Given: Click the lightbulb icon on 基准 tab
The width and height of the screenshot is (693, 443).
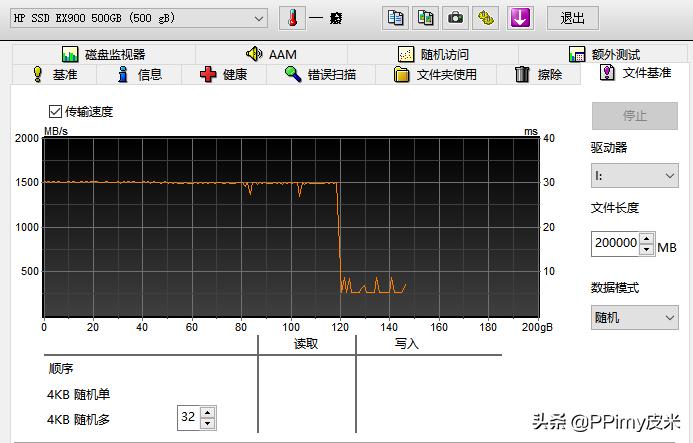Looking at the screenshot, I should point(38,74).
